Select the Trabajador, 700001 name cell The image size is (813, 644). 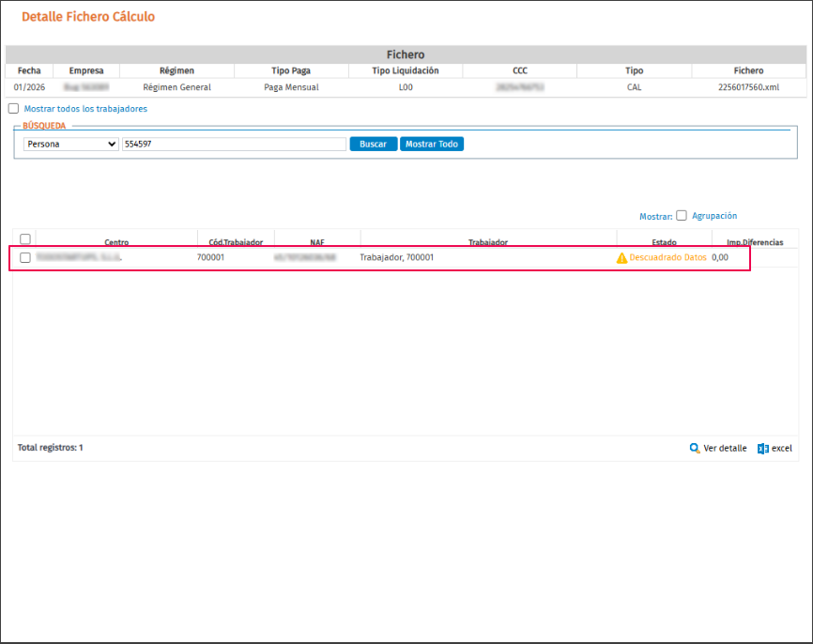coord(397,257)
